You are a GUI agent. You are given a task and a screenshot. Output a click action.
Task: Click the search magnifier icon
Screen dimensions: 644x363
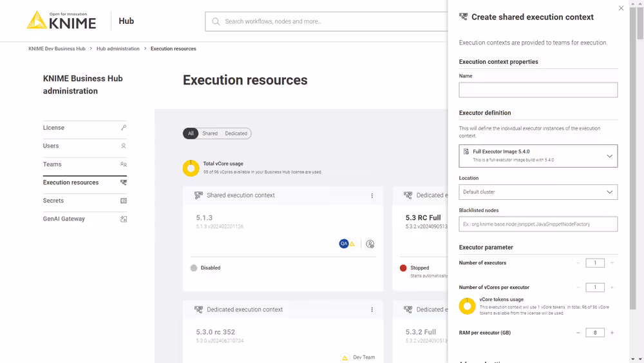tap(216, 21)
